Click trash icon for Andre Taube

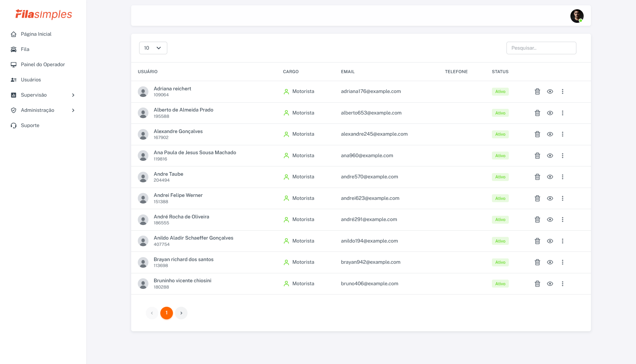[537, 177]
